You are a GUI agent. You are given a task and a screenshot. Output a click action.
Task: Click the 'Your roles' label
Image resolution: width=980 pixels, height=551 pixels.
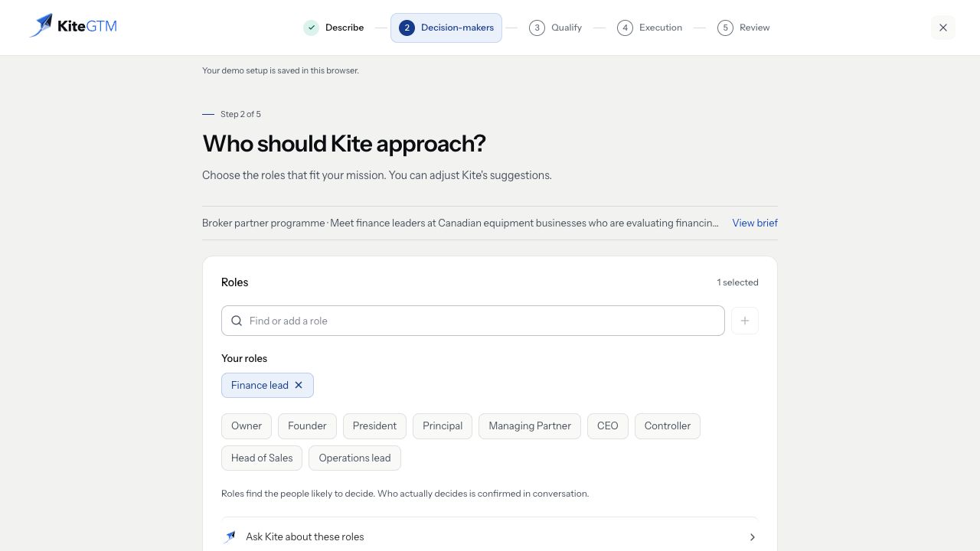click(x=244, y=358)
